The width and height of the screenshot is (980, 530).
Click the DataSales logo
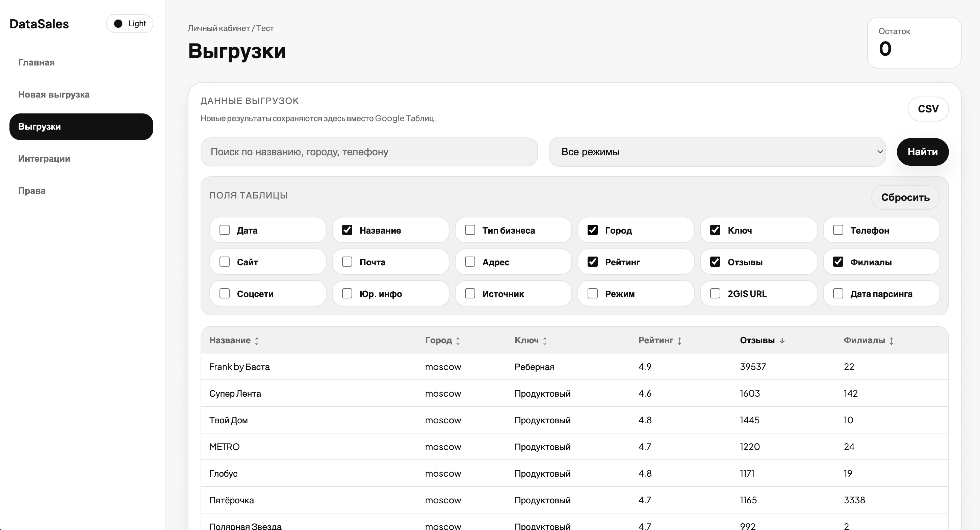[39, 24]
